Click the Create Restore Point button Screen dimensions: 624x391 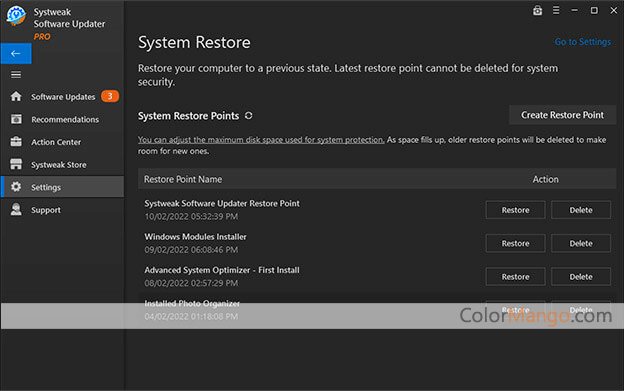(x=562, y=115)
